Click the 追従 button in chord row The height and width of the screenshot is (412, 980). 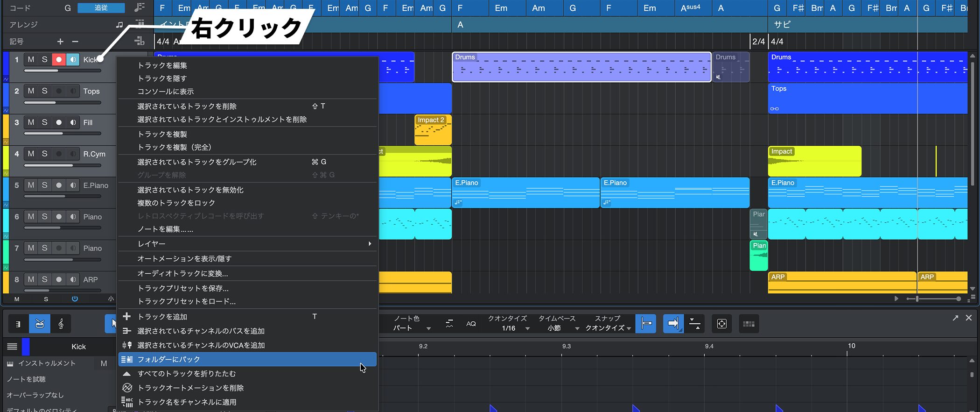tap(101, 8)
